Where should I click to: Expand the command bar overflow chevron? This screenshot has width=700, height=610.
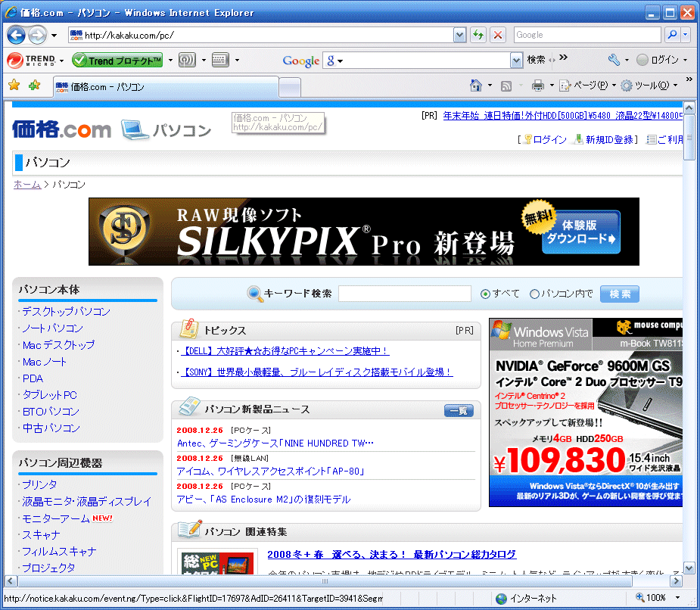[x=689, y=79]
